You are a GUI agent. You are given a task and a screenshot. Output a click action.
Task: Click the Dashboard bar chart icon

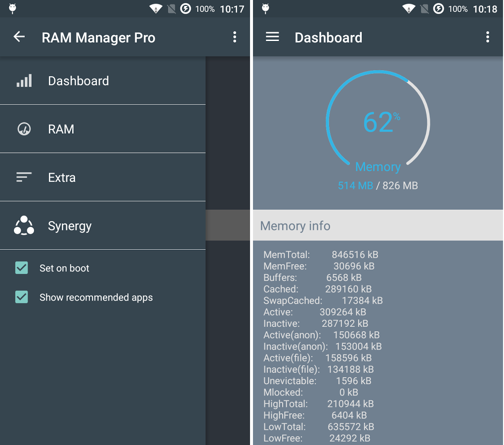(24, 81)
